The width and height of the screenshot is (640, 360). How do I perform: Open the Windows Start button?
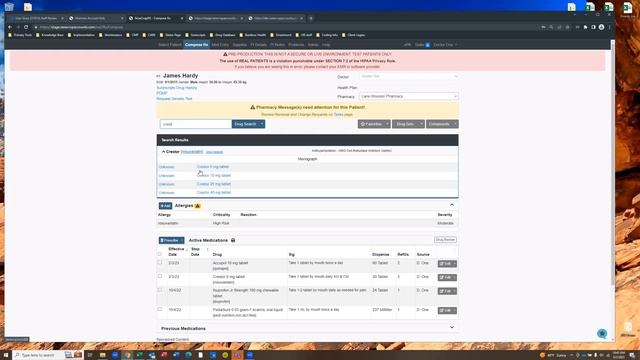point(6,355)
